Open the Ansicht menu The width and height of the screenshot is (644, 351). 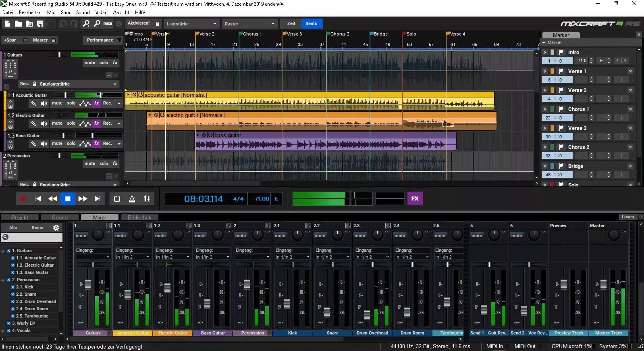click(x=121, y=13)
